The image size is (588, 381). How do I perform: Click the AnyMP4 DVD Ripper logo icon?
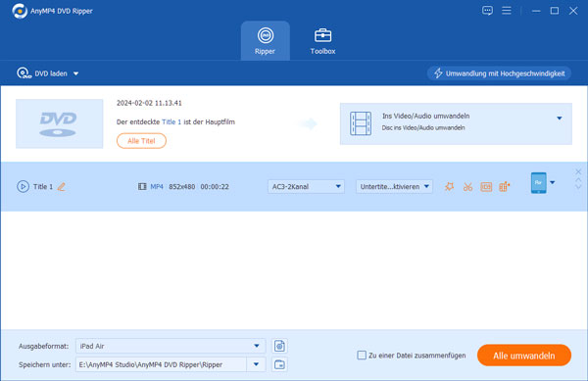pos(20,11)
